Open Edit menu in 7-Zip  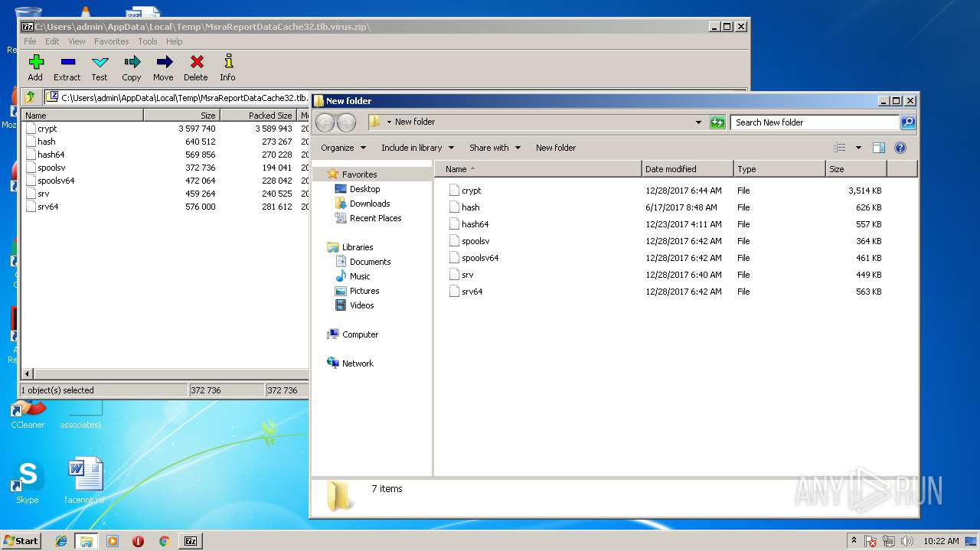[x=52, y=41]
